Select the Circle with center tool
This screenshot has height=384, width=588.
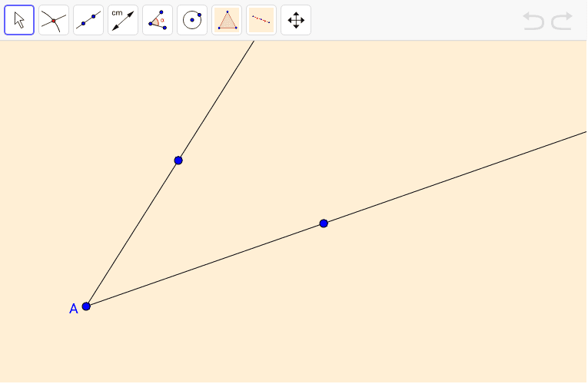point(192,20)
